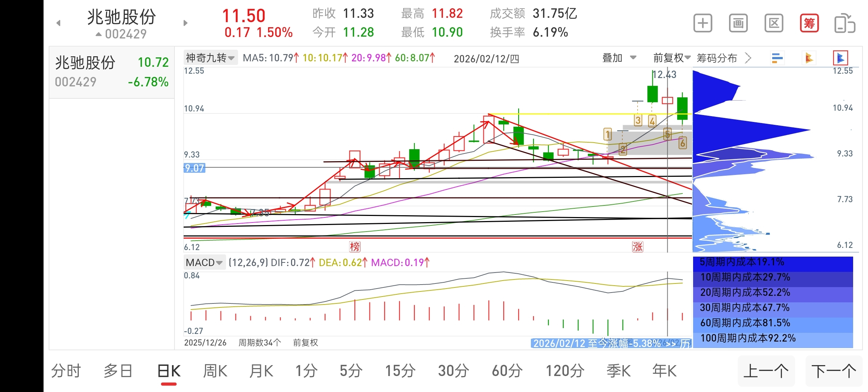Switch to the 周K tab
This screenshot has height=392, width=868.
[215, 371]
